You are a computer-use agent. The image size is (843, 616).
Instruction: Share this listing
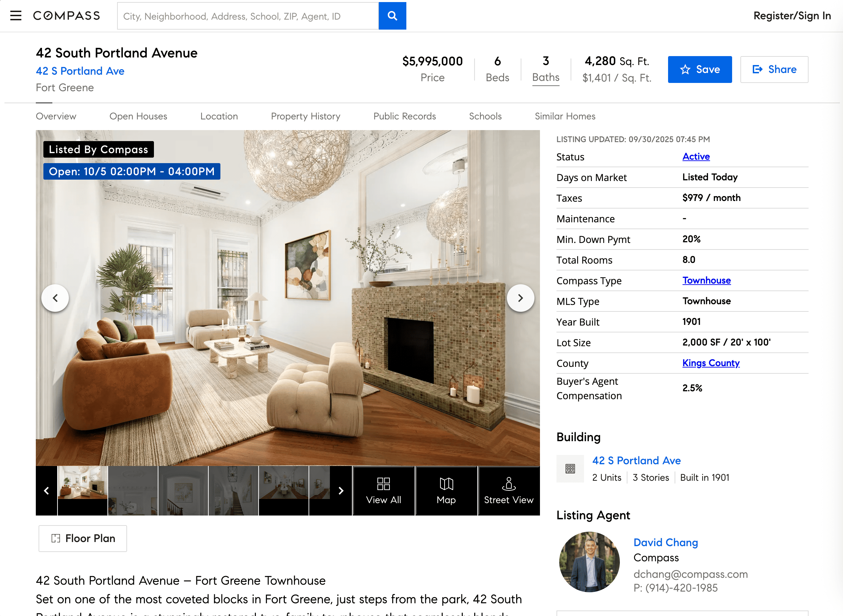774,70
